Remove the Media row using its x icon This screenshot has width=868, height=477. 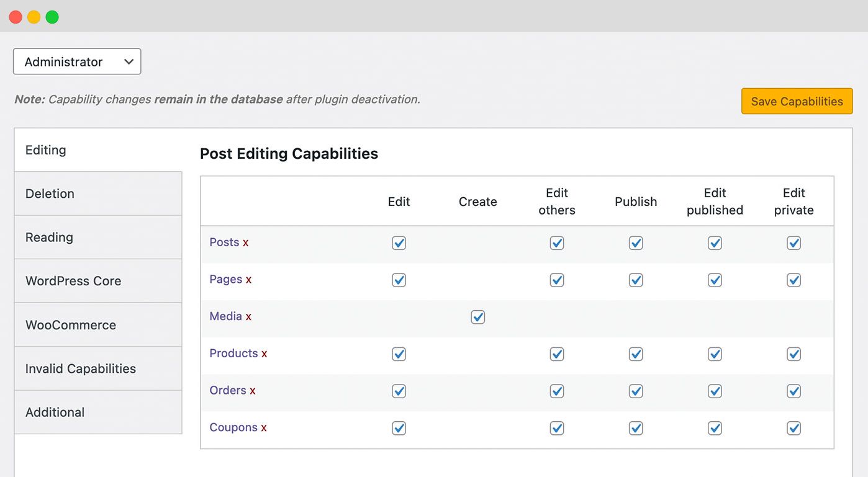(248, 316)
